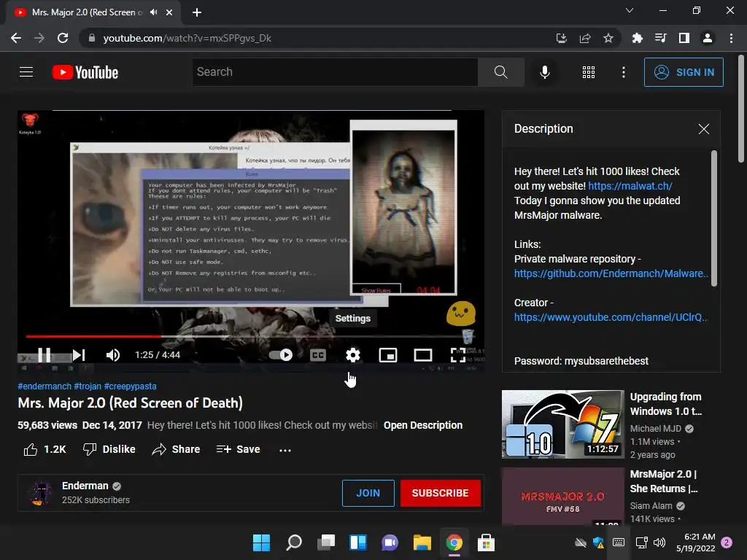The width and height of the screenshot is (747, 560).
Task: Install/download page icon in address bar
Action: click(x=562, y=38)
